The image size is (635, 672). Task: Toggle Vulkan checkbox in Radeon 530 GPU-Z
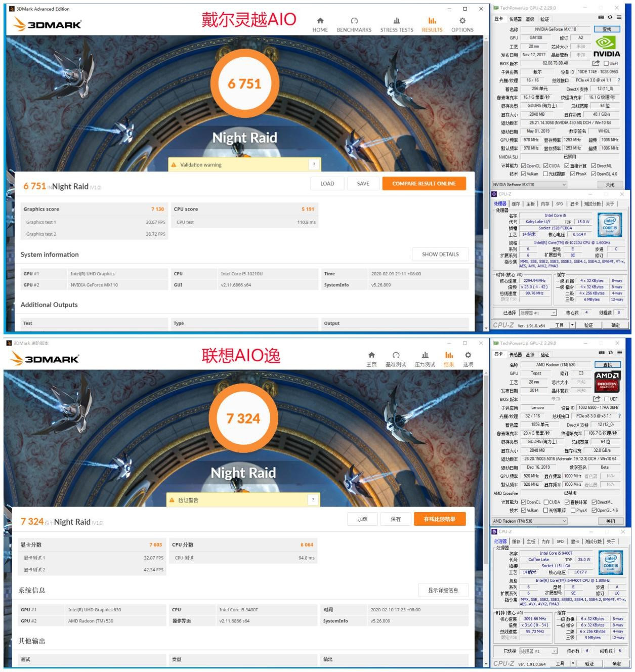[x=524, y=510]
